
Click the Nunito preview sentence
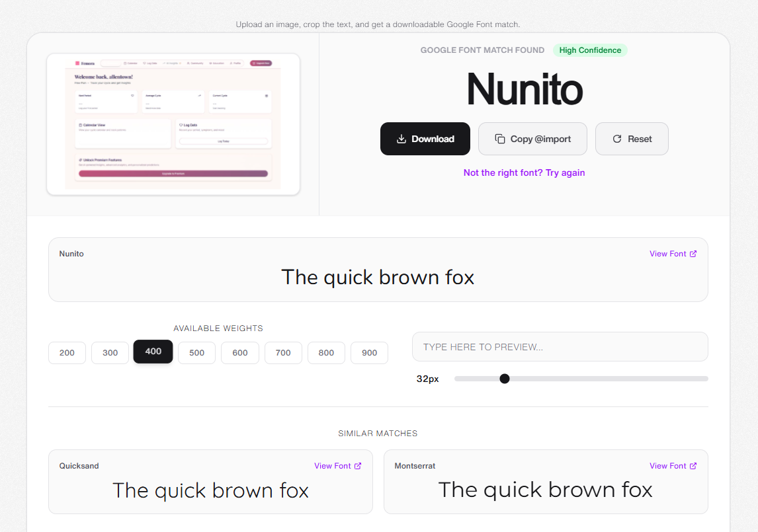coord(378,278)
